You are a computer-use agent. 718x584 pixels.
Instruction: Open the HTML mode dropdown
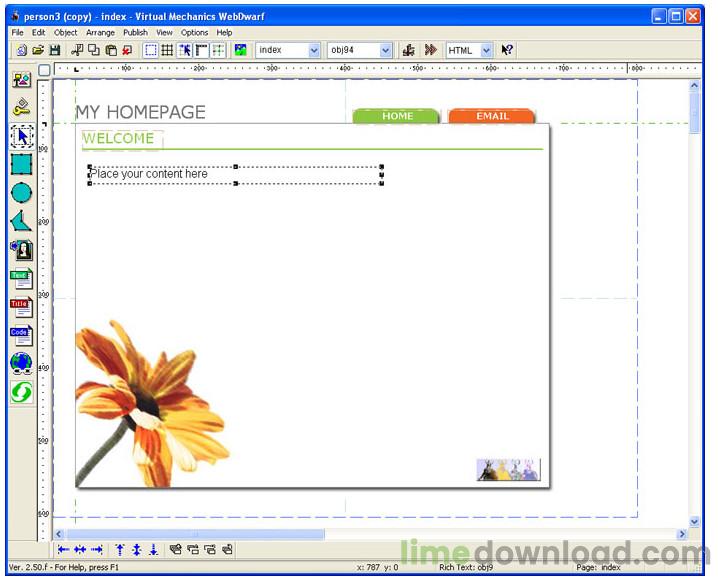[486, 50]
